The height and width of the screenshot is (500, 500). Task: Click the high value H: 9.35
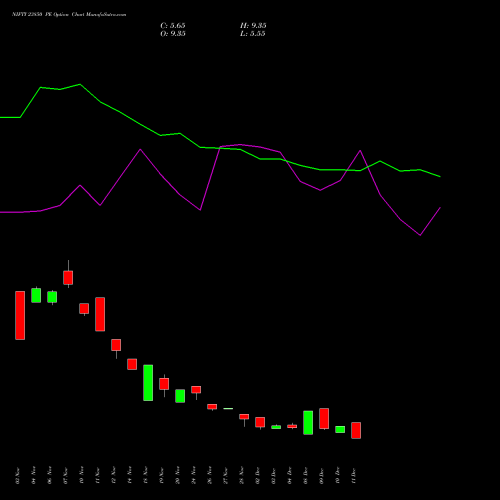tap(253, 26)
